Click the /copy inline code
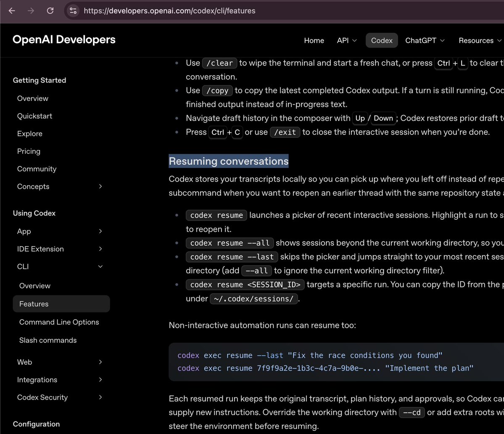504x434 pixels. click(x=217, y=91)
